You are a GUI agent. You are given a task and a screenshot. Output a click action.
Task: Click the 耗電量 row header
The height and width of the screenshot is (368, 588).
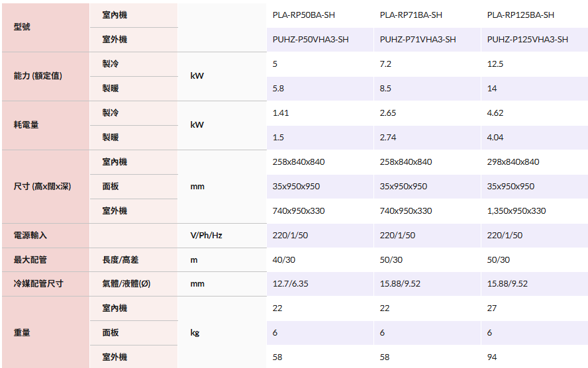coord(46,125)
